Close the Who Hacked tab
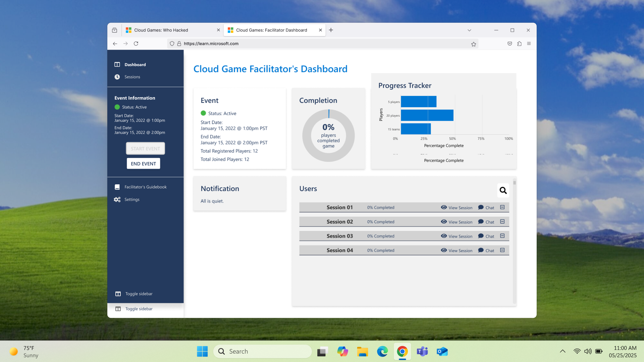 tap(218, 30)
